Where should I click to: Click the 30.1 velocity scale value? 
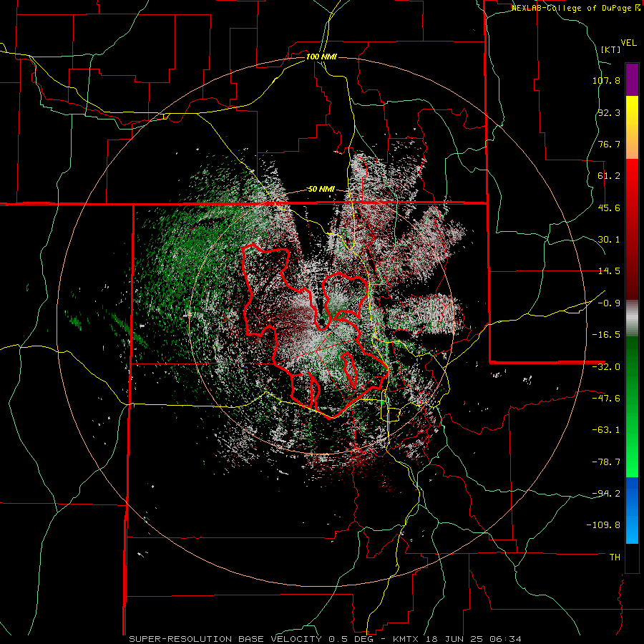609,240
